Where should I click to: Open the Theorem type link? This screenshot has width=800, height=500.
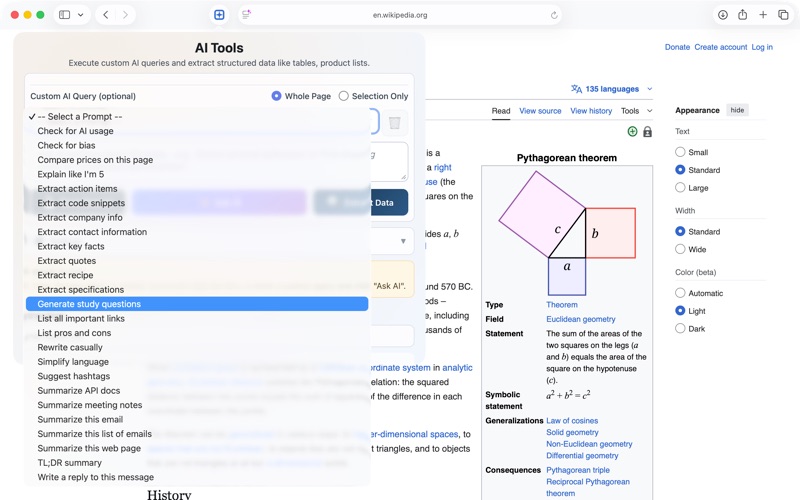pos(562,305)
